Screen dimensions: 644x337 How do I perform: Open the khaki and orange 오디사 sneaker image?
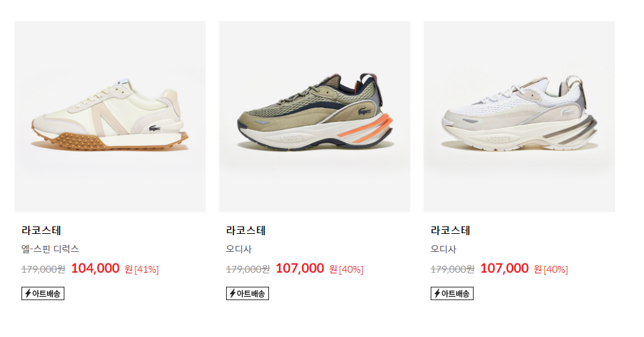click(315, 117)
